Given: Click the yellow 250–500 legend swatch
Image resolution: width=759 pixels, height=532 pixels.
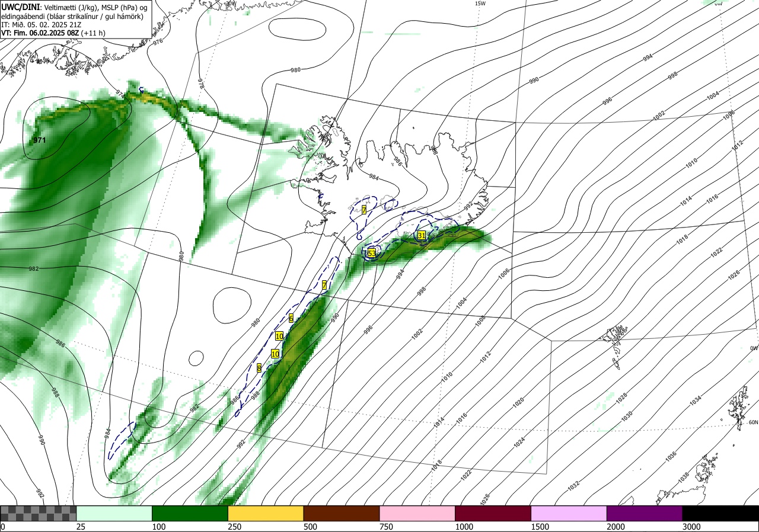Looking at the screenshot, I should (266, 513).
